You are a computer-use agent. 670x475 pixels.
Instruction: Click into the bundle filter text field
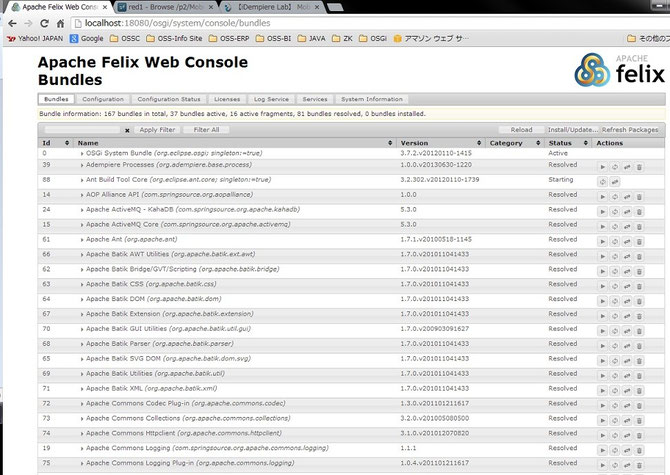[82, 130]
